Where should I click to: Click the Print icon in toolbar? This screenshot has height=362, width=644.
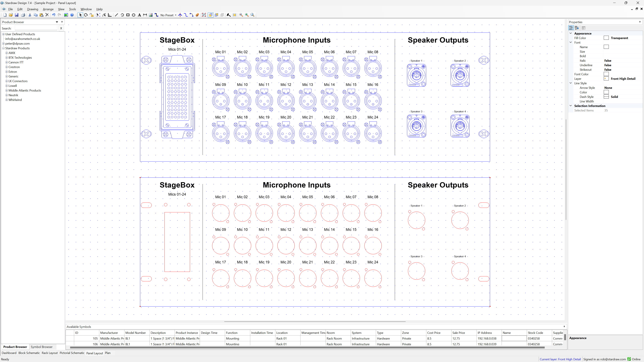(x=23, y=15)
